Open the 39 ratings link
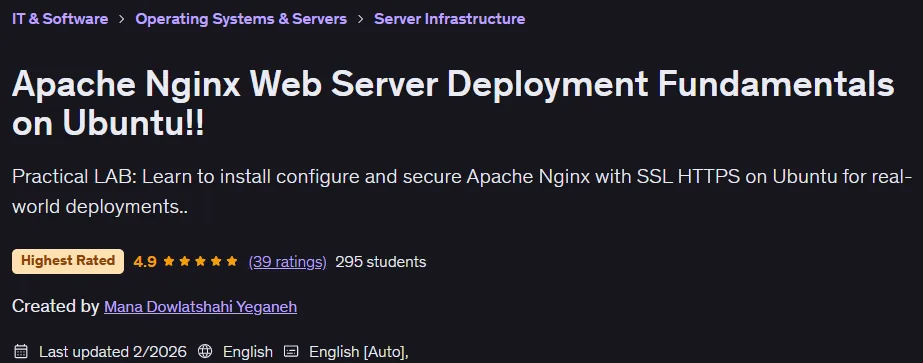923x363 pixels. tap(287, 262)
